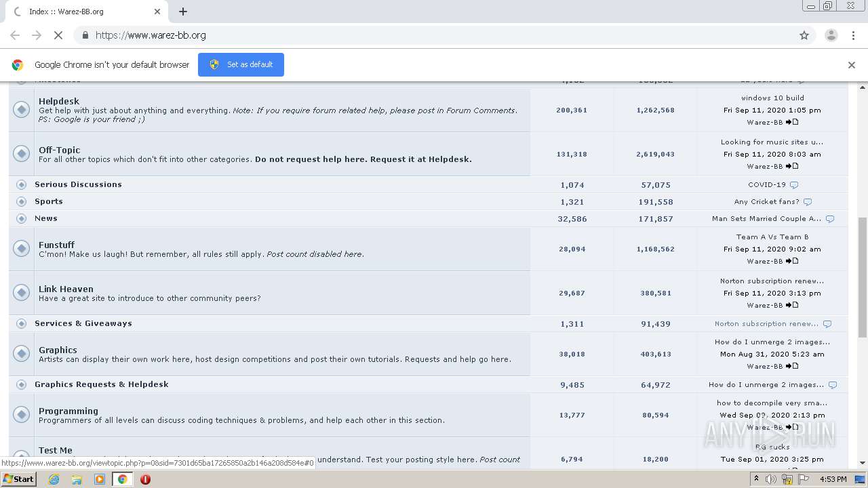Open the Test Me forum
The width and height of the screenshot is (868, 488).
point(56,450)
